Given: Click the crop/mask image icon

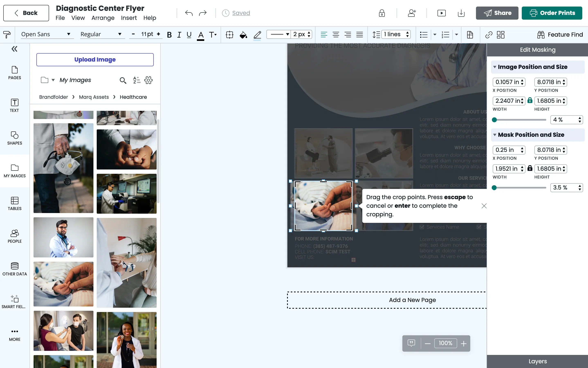Looking at the screenshot, I should (x=229, y=35).
